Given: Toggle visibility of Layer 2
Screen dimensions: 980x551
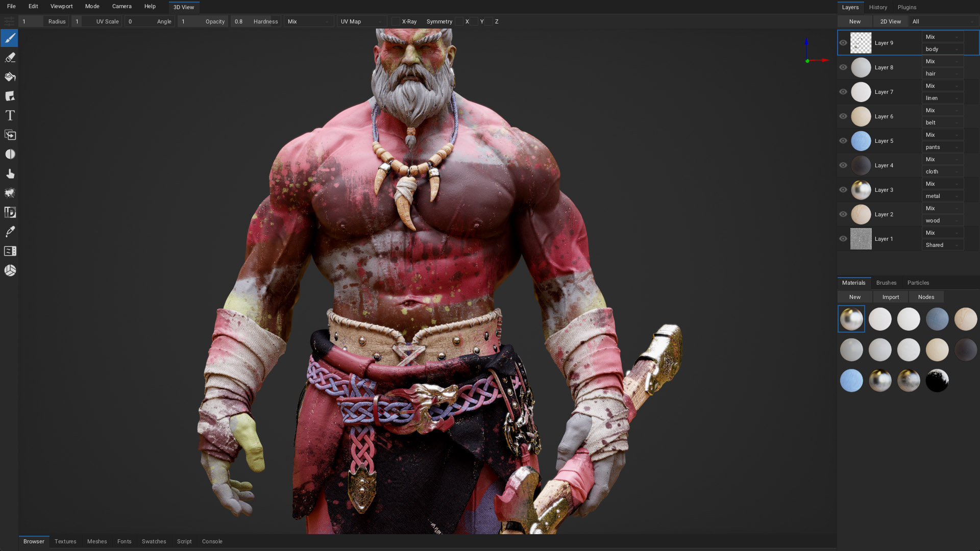Looking at the screenshot, I should [843, 214].
